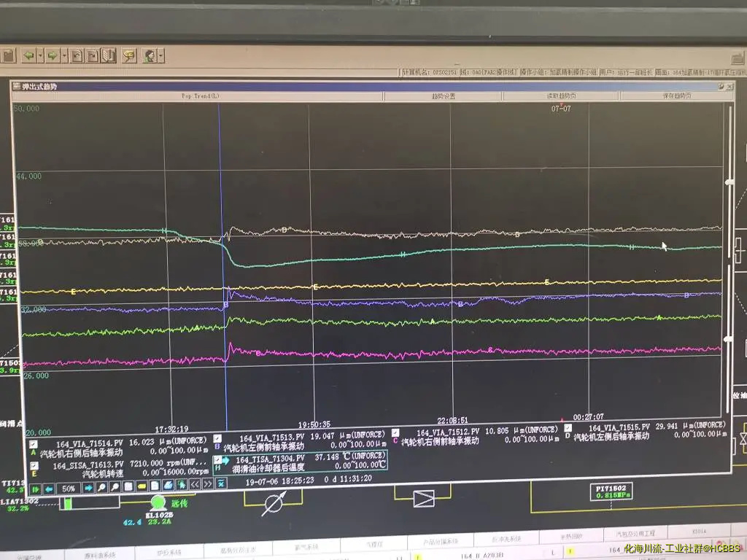
Task: Click the vertical scale slider at right edge
Action: point(727,182)
